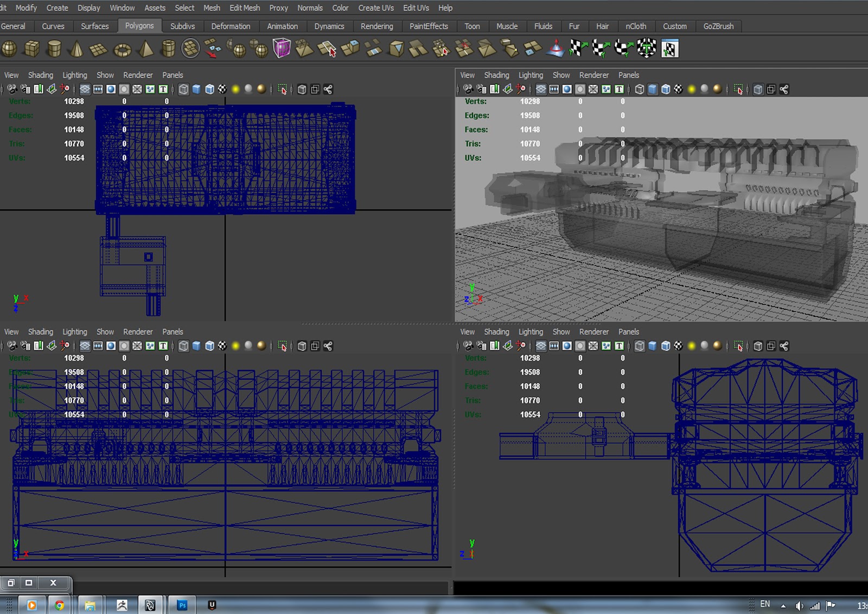The image size is (868, 614).
Task: Open the Create UVs menu
Action: (376, 8)
